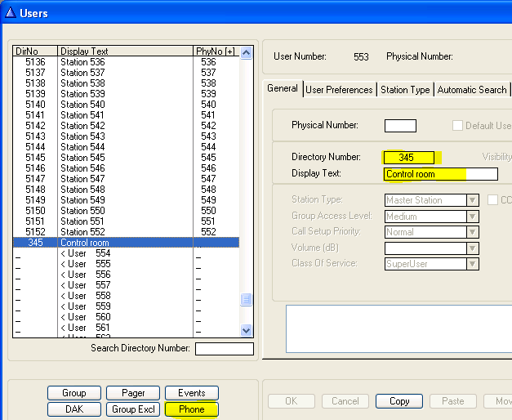Expand the Class Of Service dropdown
The image size is (512, 420).
click(x=472, y=263)
